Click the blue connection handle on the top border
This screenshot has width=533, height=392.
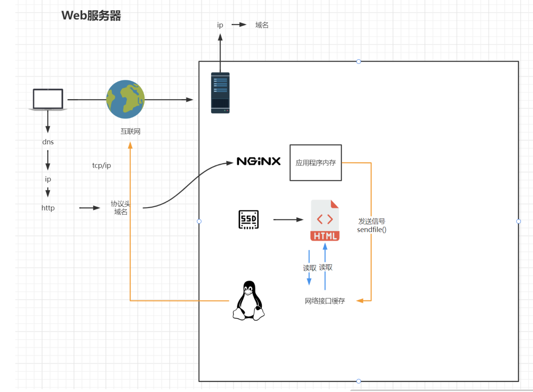pyautogui.click(x=359, y=61)
